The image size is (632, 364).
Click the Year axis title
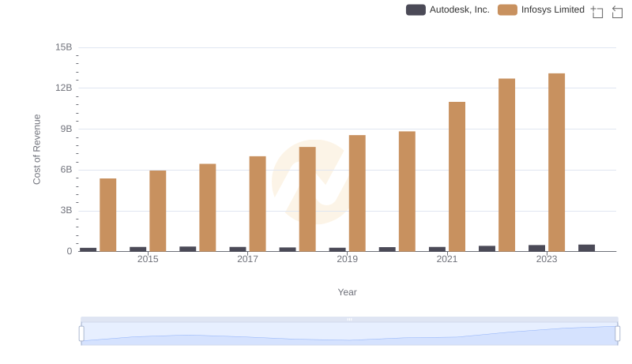click(347, 292)
